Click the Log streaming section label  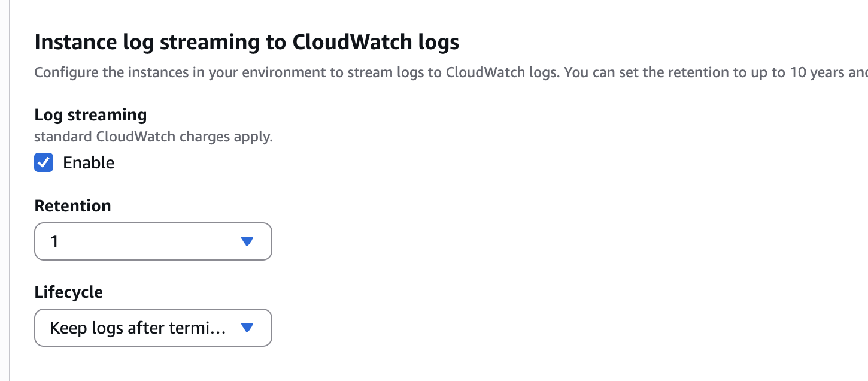[x=90, y=115]
